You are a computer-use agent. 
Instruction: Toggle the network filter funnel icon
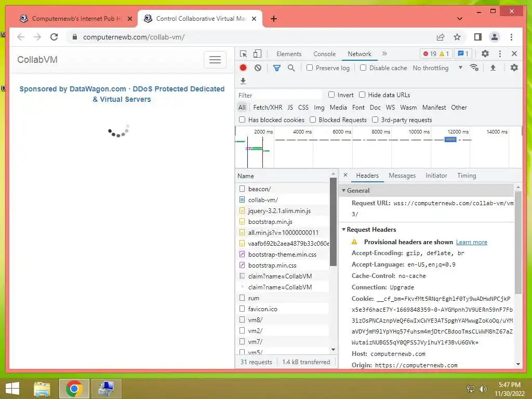pyautogui.click(x=277, y=68)
